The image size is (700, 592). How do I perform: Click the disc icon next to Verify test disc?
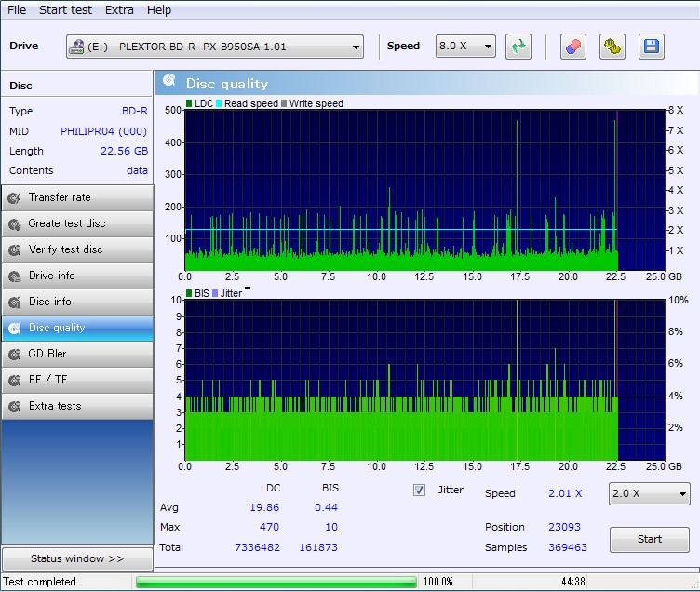click(14, 250)
